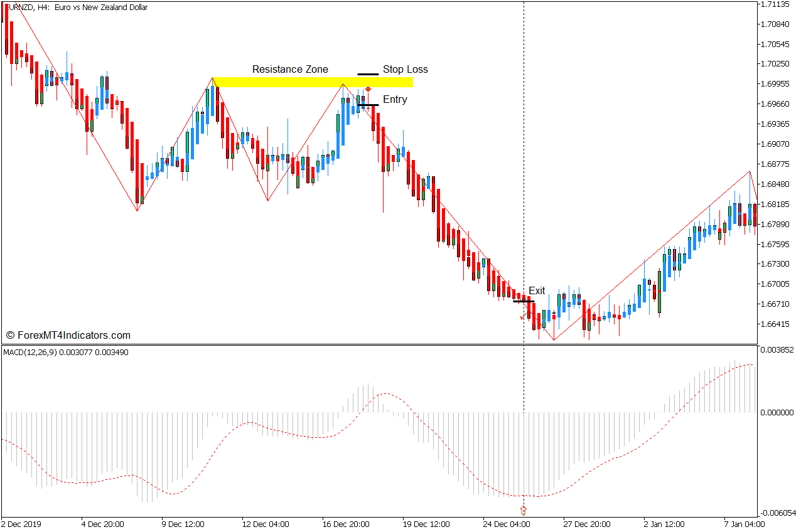Click the 1.66415 price on the scale
Image resolution: width=801 pixels, height=532 pixels.
(775, 324)
